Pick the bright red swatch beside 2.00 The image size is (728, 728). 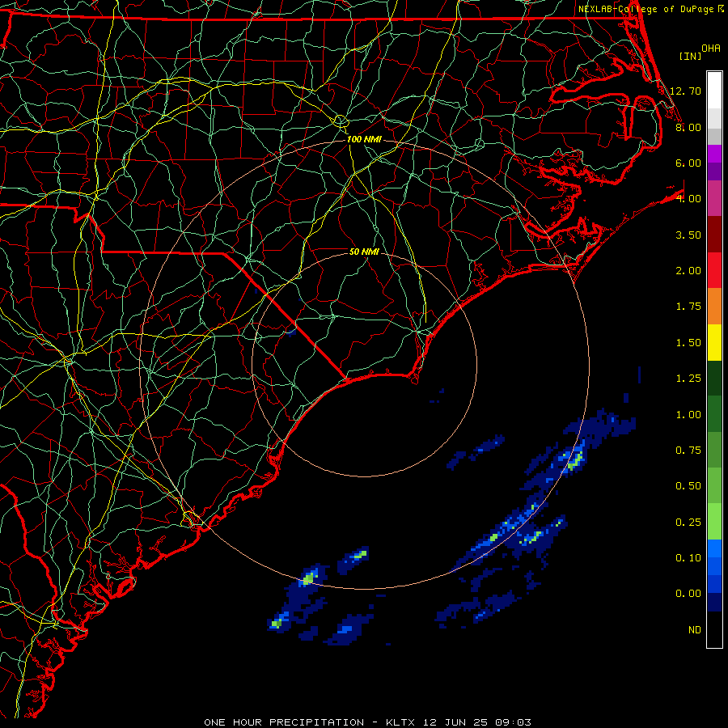[714, 270]
